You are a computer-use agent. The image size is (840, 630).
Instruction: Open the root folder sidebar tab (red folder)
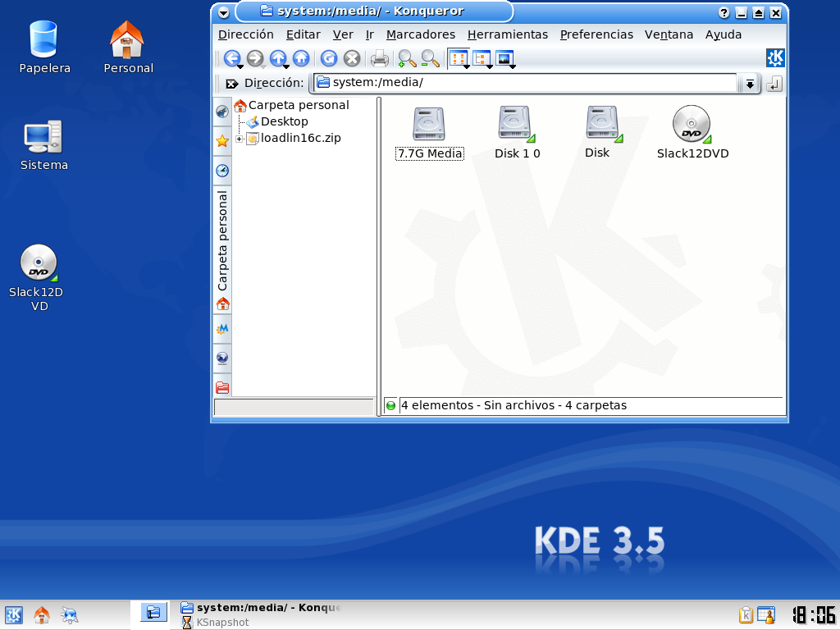222,387
